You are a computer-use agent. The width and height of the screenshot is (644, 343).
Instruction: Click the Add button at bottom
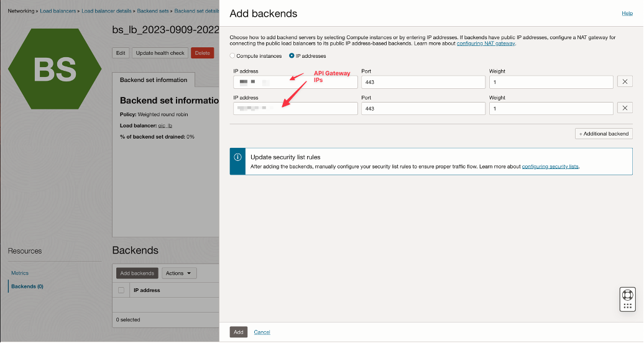click(x=238, y=332)
